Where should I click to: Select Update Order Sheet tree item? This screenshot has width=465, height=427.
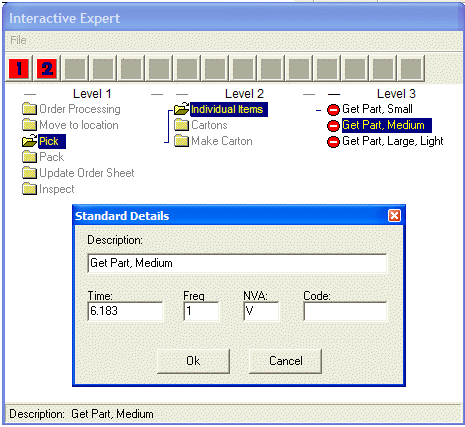coord(87,173)
